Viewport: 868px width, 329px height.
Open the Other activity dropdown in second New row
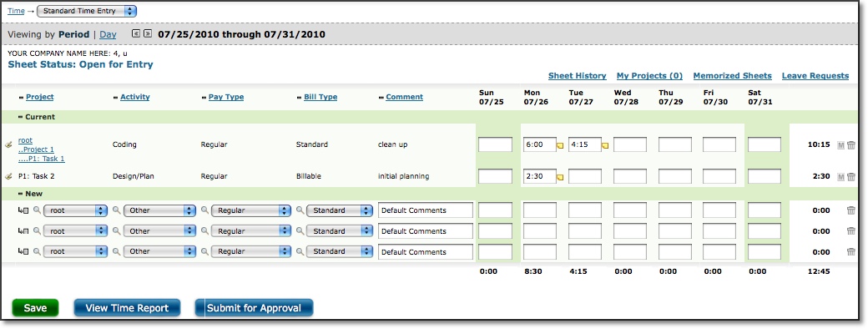tap(159, 231)
